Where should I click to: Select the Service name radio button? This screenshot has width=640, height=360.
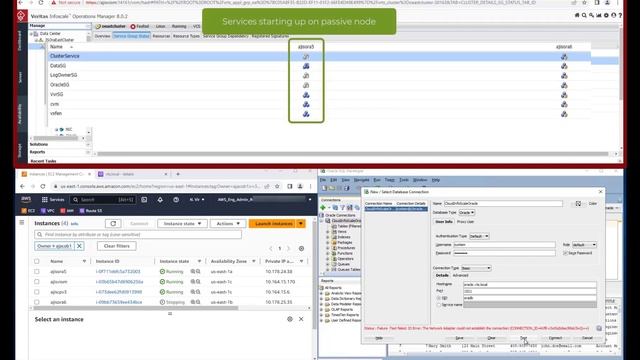[439, 305]
